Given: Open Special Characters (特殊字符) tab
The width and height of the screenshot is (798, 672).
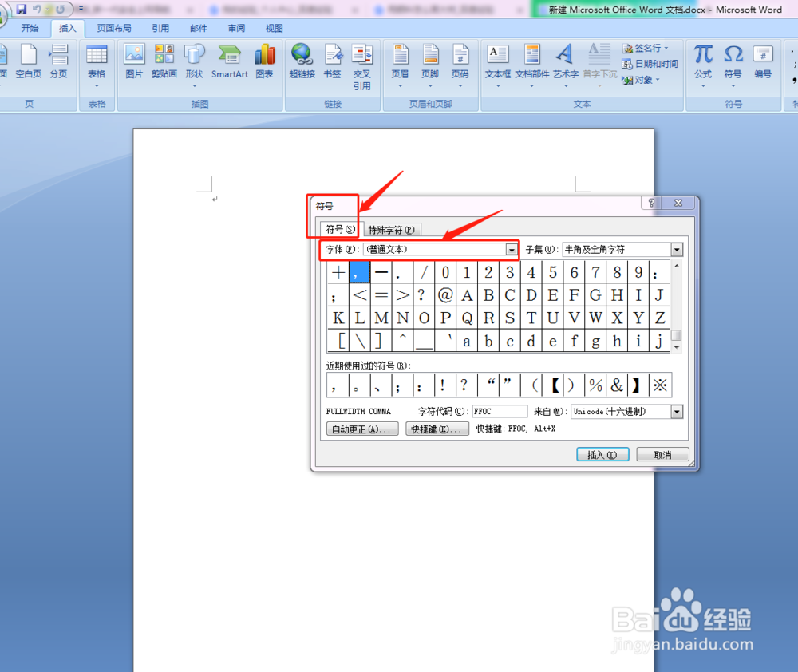Looking at the screenshot, I should [391, 230].
